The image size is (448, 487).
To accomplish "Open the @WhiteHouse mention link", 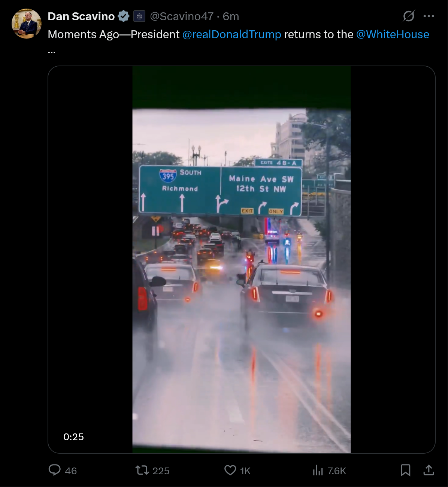I will pyautogui.click(x=393, y=34).
